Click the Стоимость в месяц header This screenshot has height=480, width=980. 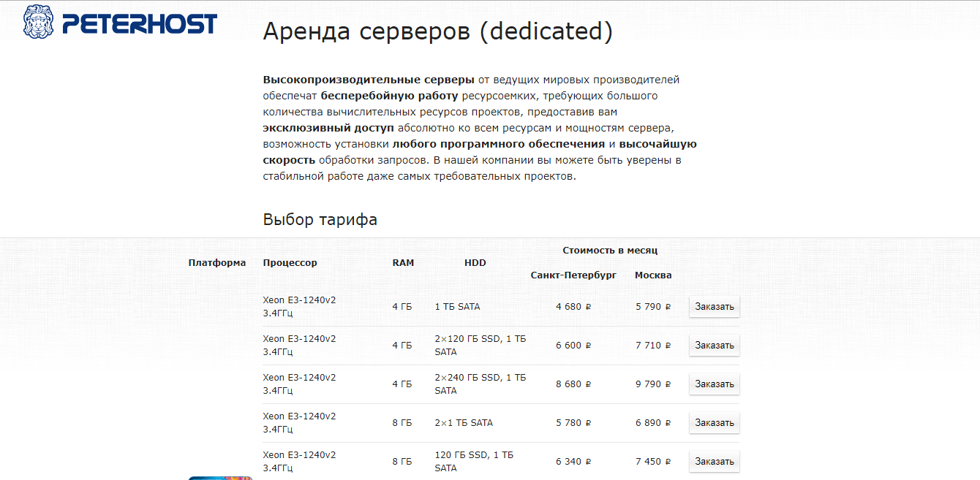[x=610, y=251]
